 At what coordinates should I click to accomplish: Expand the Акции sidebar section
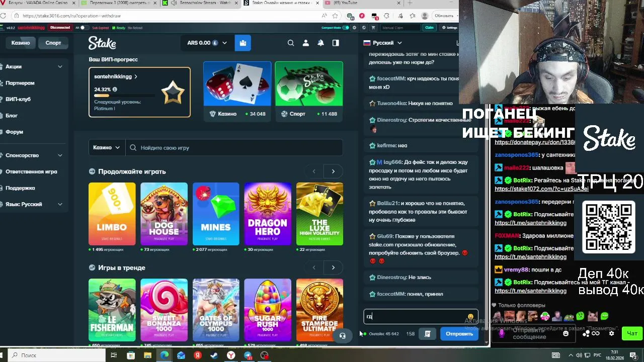34,66
